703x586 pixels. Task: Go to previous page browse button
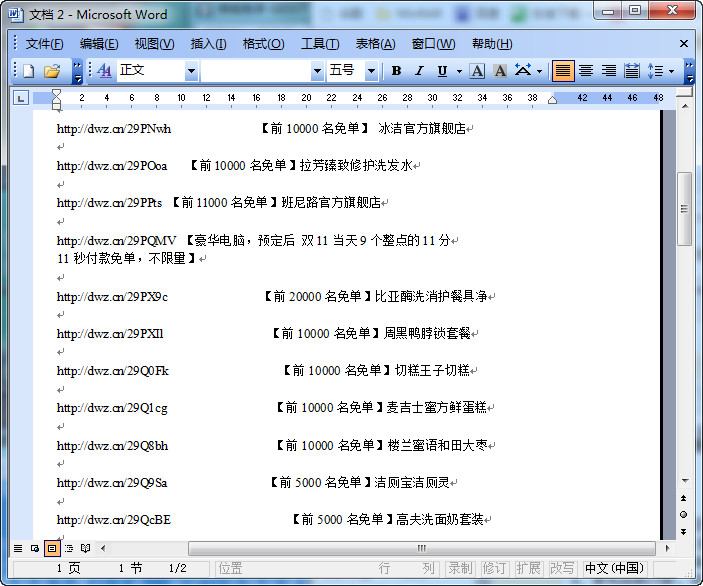[x=684, y=498]
